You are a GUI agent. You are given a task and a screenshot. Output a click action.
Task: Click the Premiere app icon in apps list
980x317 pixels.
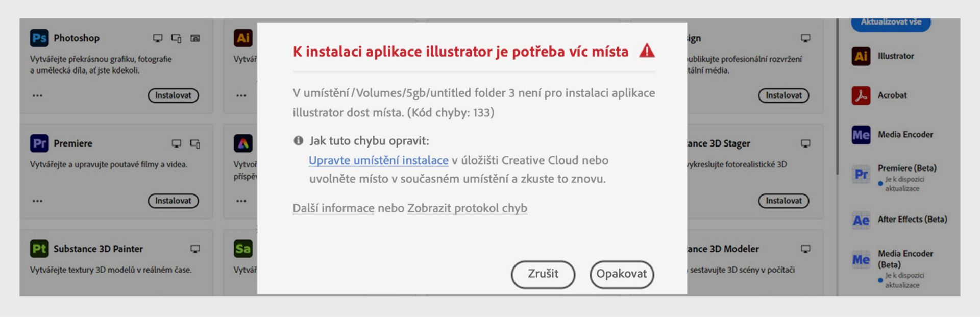39,143
